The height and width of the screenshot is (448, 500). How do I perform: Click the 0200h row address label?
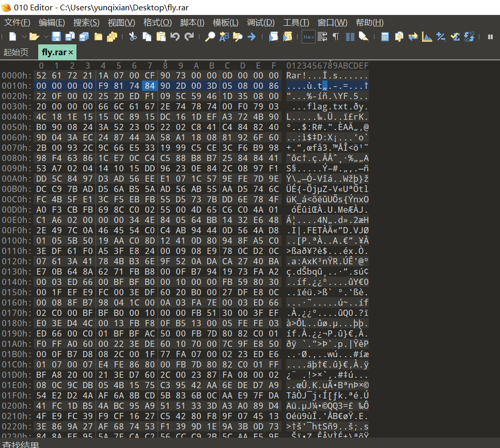click(16, 406)
